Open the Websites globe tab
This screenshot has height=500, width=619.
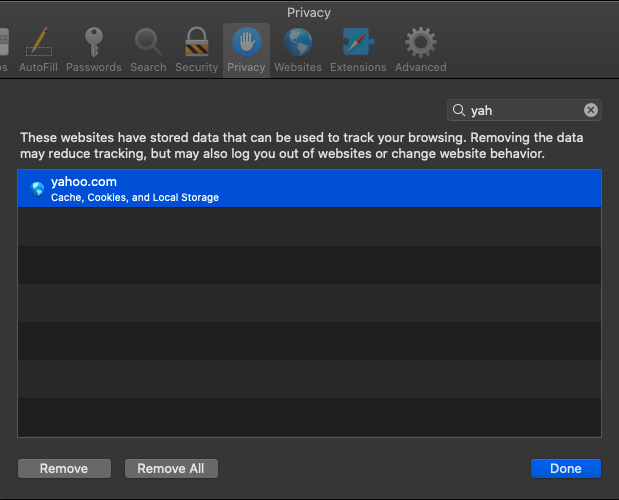pyautogui.click(x=298, y=50)
